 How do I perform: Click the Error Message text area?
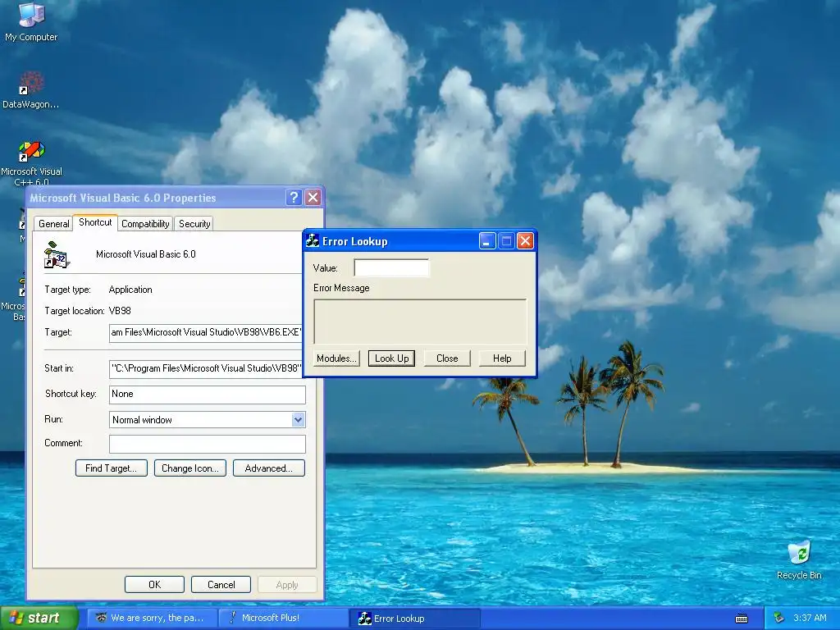420,322
